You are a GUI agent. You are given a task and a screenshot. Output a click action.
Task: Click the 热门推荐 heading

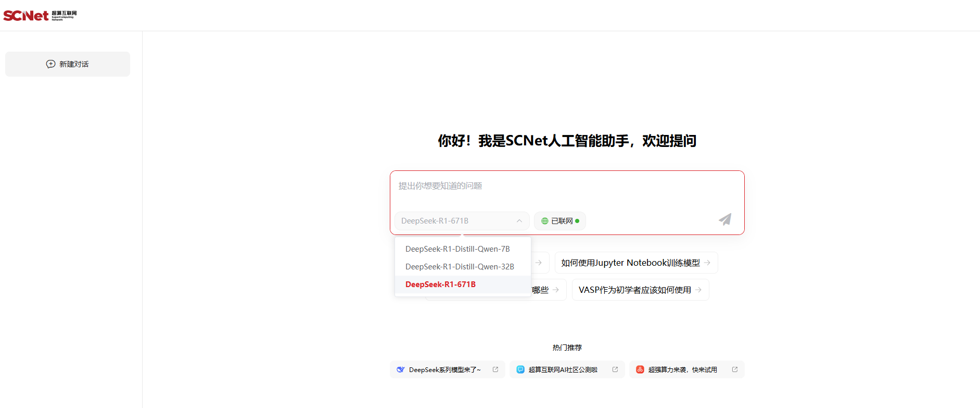click(567, 348)
